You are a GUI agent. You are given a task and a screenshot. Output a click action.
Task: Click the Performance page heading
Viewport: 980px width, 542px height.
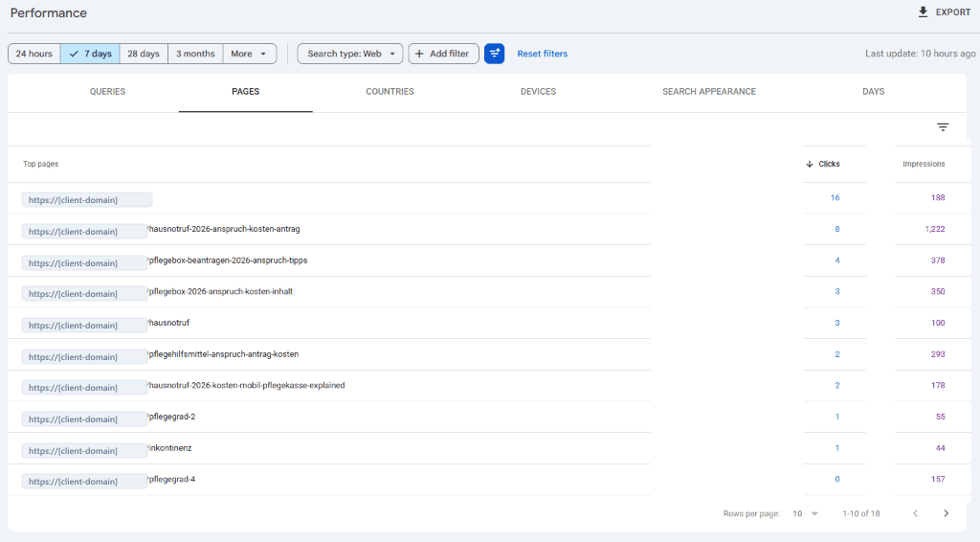48,13
